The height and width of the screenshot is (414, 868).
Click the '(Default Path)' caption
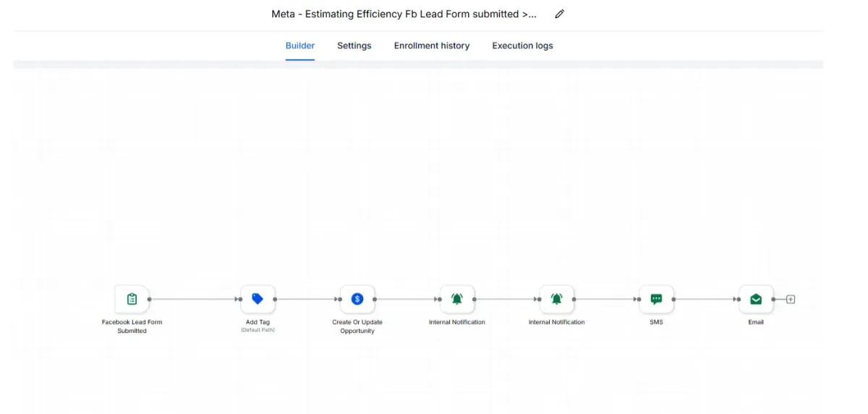tap(258, 330)
